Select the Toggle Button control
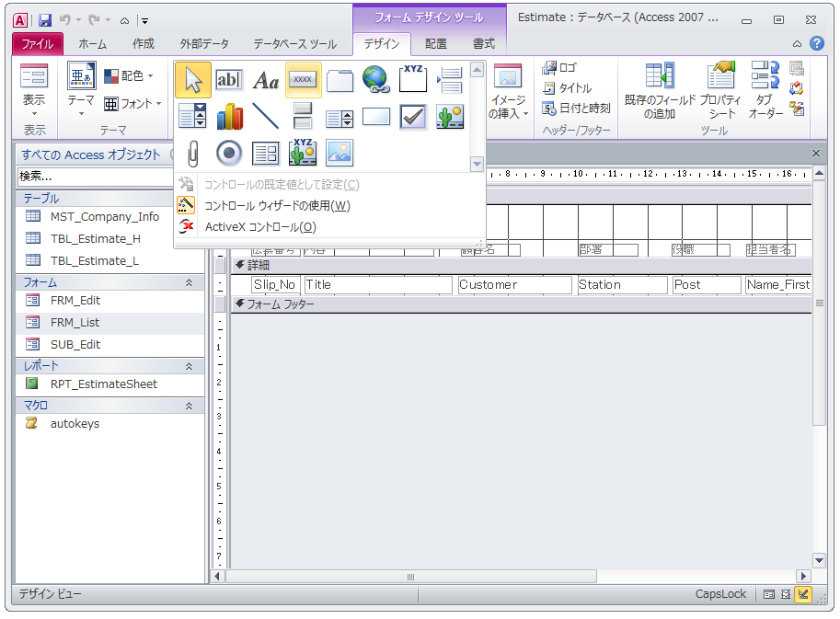This screenshot has width=840, height=619. pos(304,116)
